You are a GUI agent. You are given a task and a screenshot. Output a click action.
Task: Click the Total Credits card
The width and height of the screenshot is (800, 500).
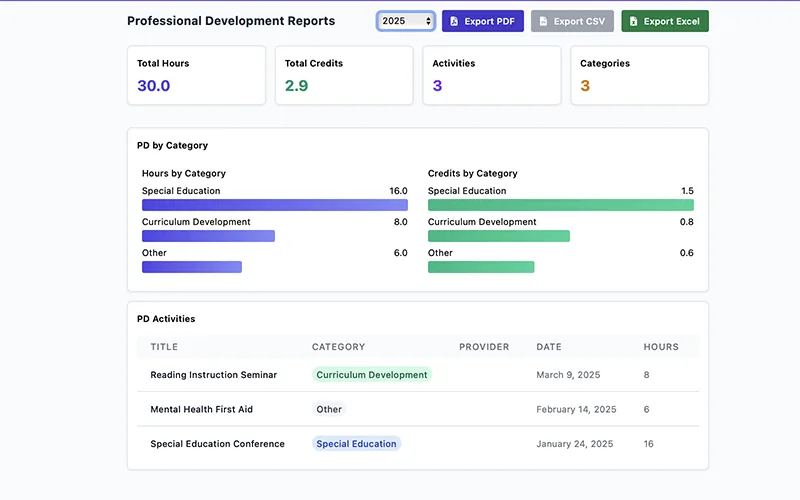point(344,76)
